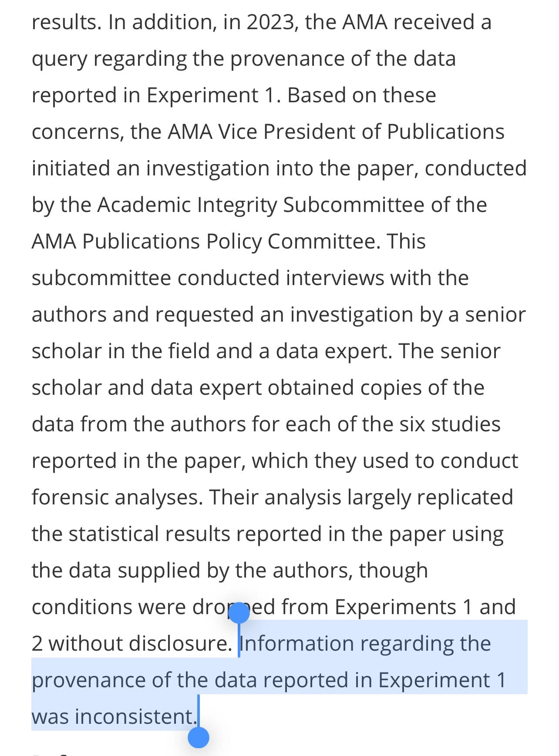Tap the bottom text selection end handle
This screenshot has width=559, height=756.
199,737
